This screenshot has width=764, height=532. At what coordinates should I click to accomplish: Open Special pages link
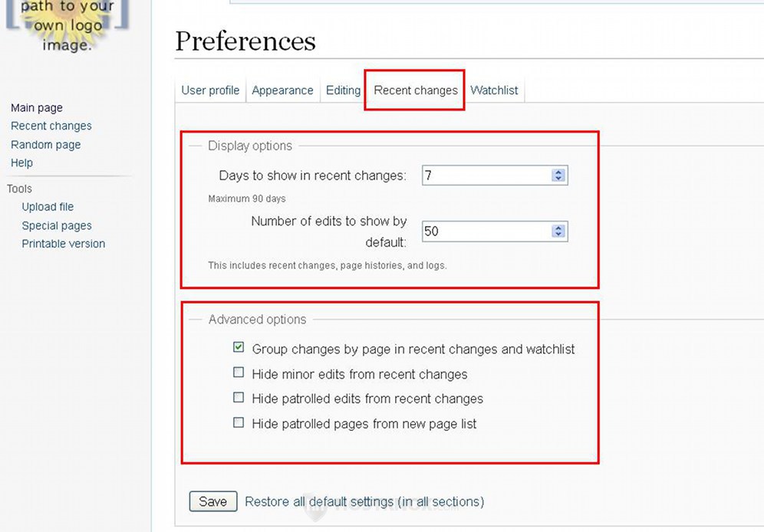[x=57, y=226]
